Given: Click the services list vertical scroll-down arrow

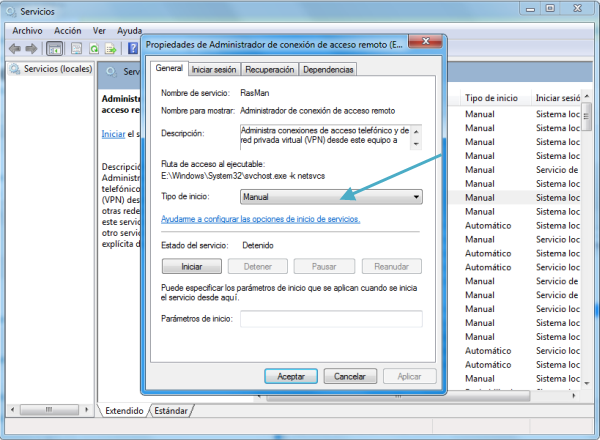Looking at the screenshot, I should [x=587, y=383].
